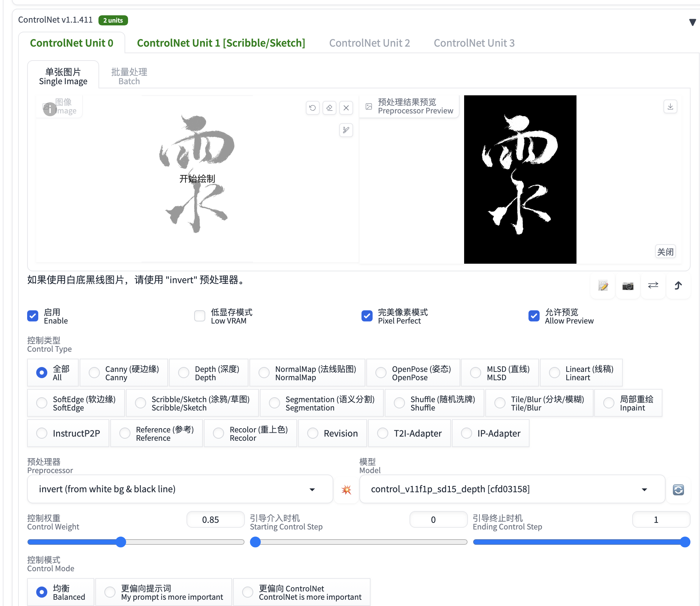Image resolution: width=700 pixels, height=606 pixels.
Task: Close the preprocessor preview with 关闭 button
Action: tap(665, 252)
